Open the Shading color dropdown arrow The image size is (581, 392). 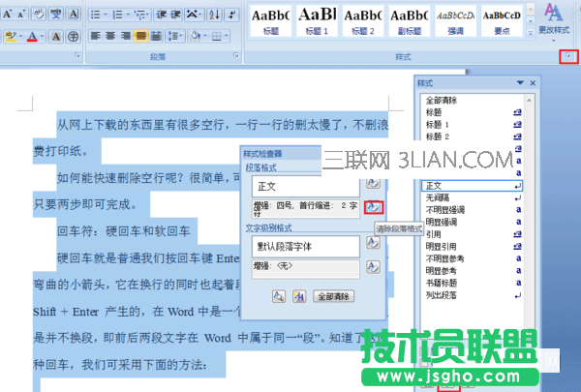pos(205,37)
